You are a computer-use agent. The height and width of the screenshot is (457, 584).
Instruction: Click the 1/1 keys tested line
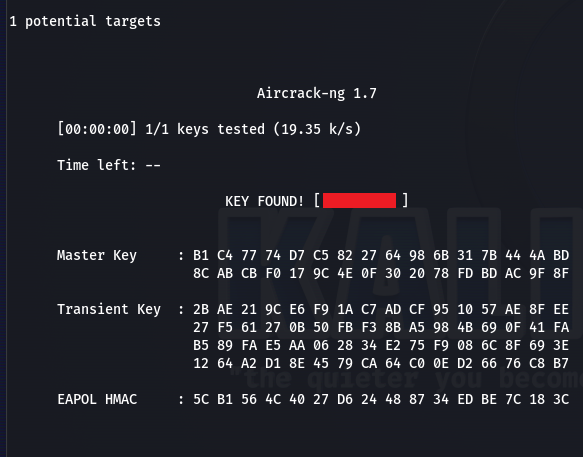[x=209, y=129]
